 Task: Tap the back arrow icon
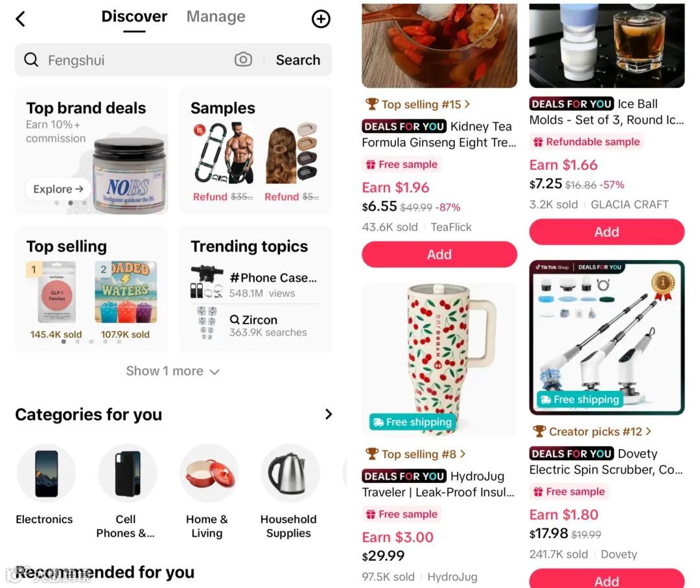[x=21, y=19]
